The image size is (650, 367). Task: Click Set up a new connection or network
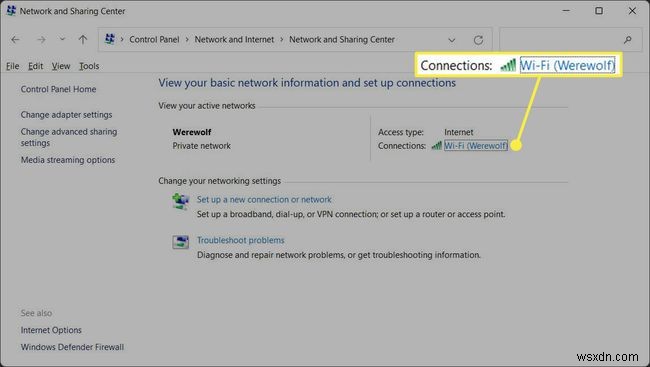tap(264, 199)
